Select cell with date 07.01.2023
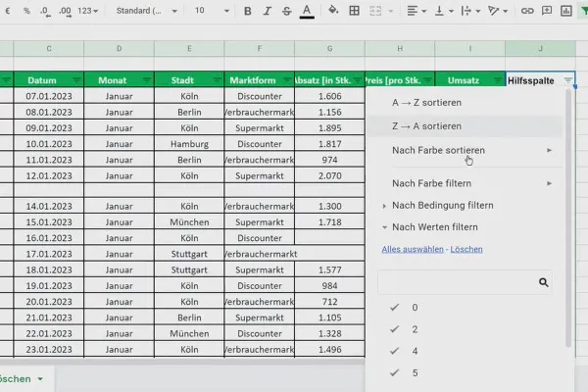 coord(49,96)
